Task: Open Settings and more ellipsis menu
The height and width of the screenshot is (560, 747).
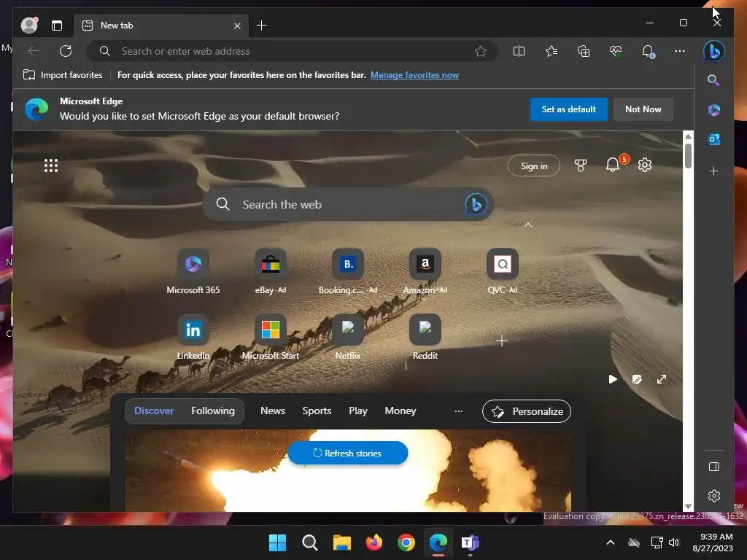Action: (x=680, y=51)
